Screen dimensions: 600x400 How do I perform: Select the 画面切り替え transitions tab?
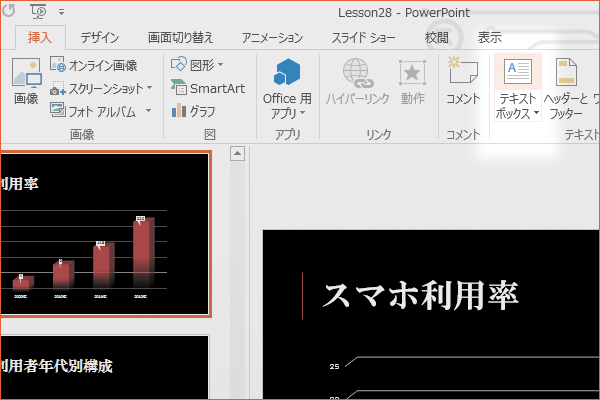point(180,38)
